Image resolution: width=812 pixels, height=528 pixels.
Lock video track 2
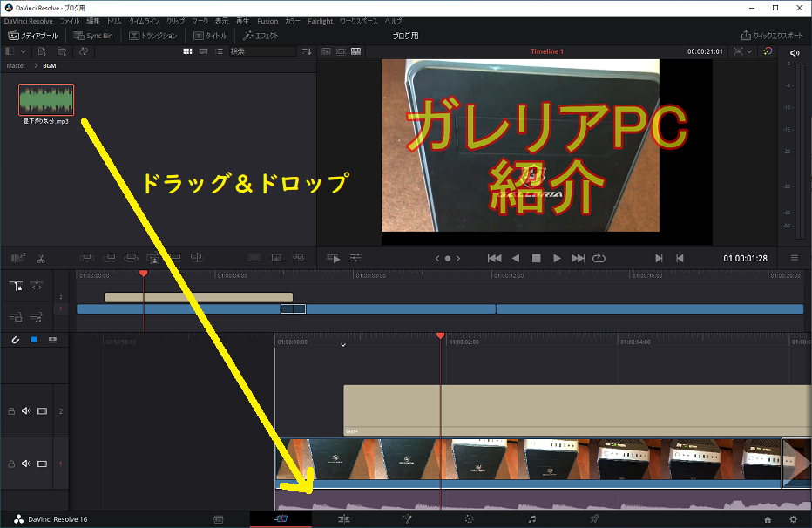point(11,410)
